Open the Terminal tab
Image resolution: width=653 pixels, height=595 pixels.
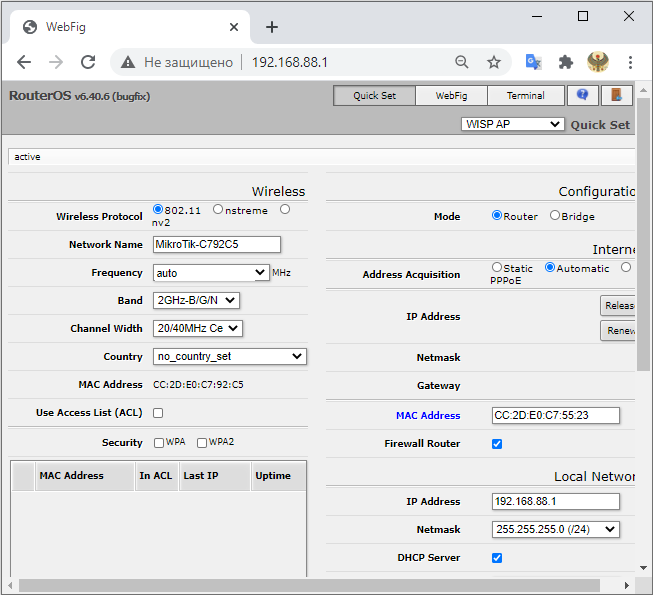[x=525, y=96]
